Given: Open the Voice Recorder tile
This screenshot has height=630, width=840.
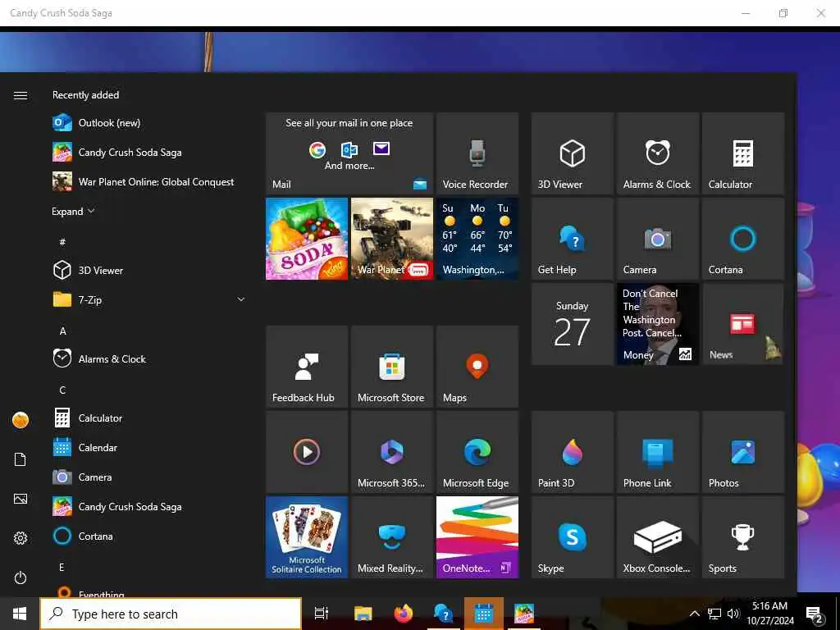Looking at the screenshot, I should coord(477,153).
